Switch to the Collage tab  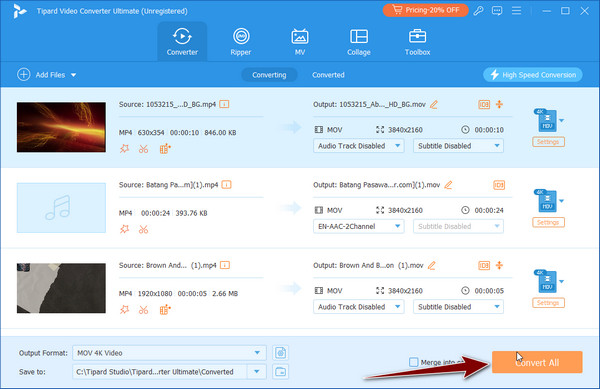click(359, 41)
